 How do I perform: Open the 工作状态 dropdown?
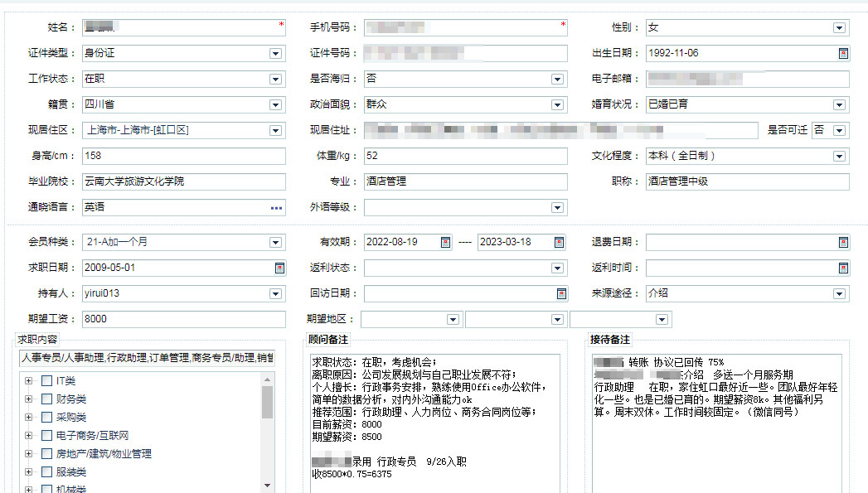point(275,79)
